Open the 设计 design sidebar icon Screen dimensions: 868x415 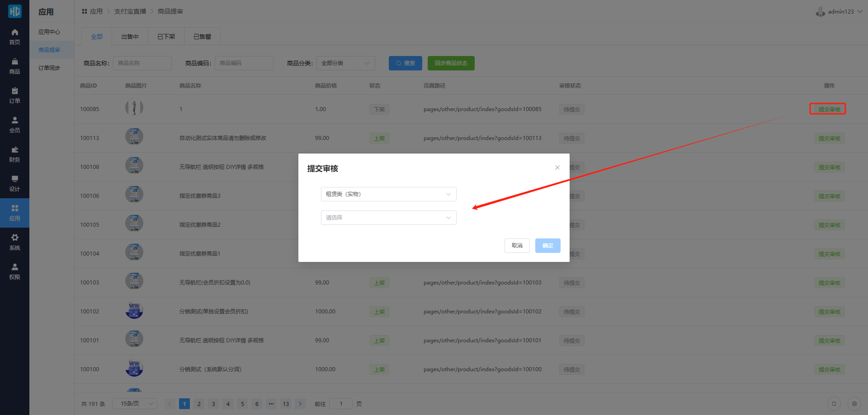pos(14,183)
